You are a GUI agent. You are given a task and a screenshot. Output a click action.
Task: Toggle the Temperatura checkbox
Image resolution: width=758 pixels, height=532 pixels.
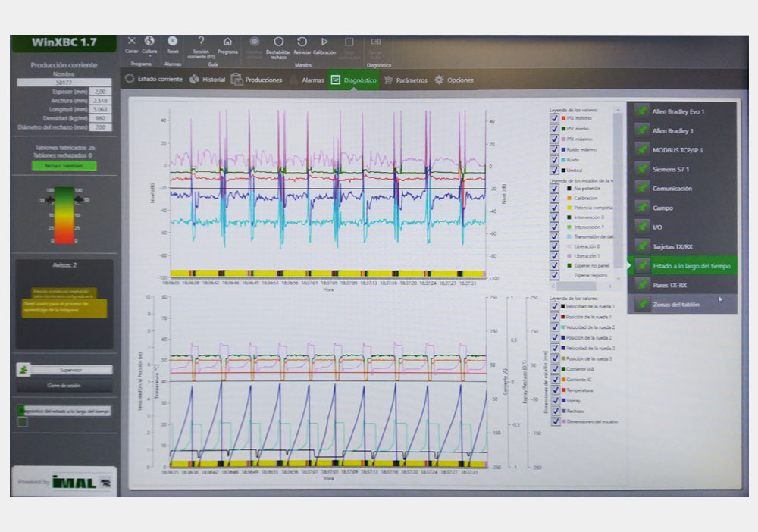555,390
